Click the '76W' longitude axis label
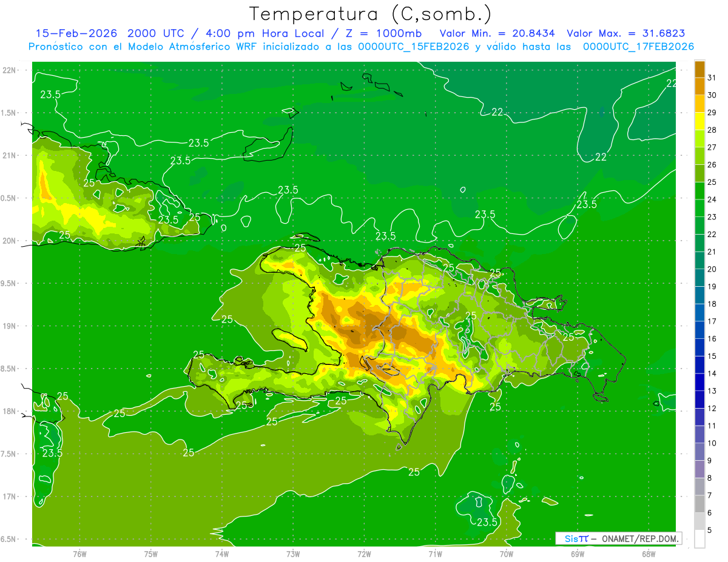This screenshot has width=728, height=562. pos(79,554)
